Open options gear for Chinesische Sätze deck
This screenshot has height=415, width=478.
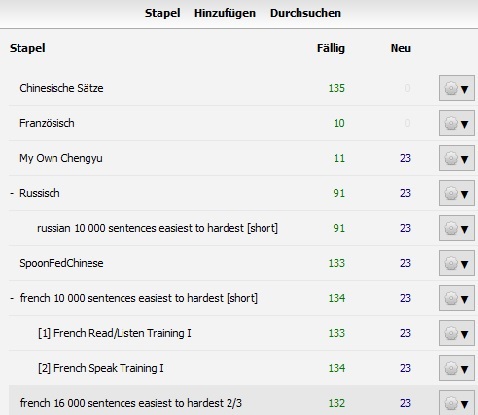(457, 88)
